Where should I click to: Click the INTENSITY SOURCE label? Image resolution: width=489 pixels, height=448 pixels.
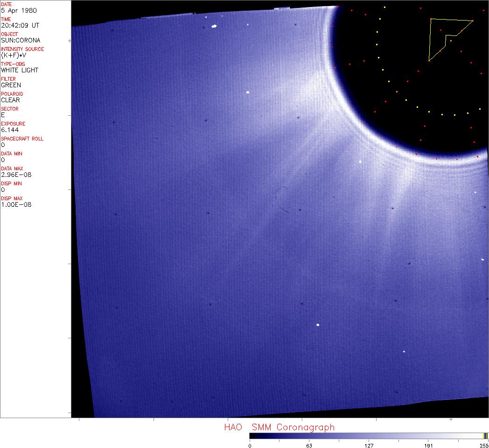pos(22,49)
